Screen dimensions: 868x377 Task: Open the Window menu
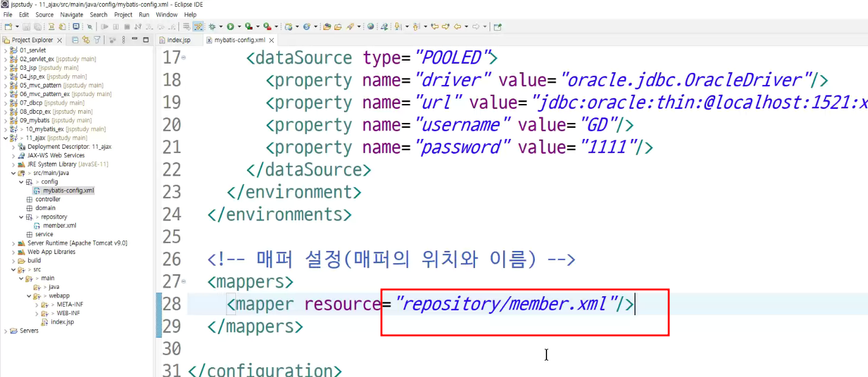(167, 15)
